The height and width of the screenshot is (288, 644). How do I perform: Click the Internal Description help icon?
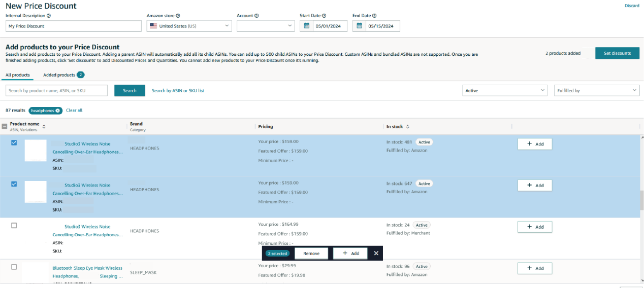[49, 16]
